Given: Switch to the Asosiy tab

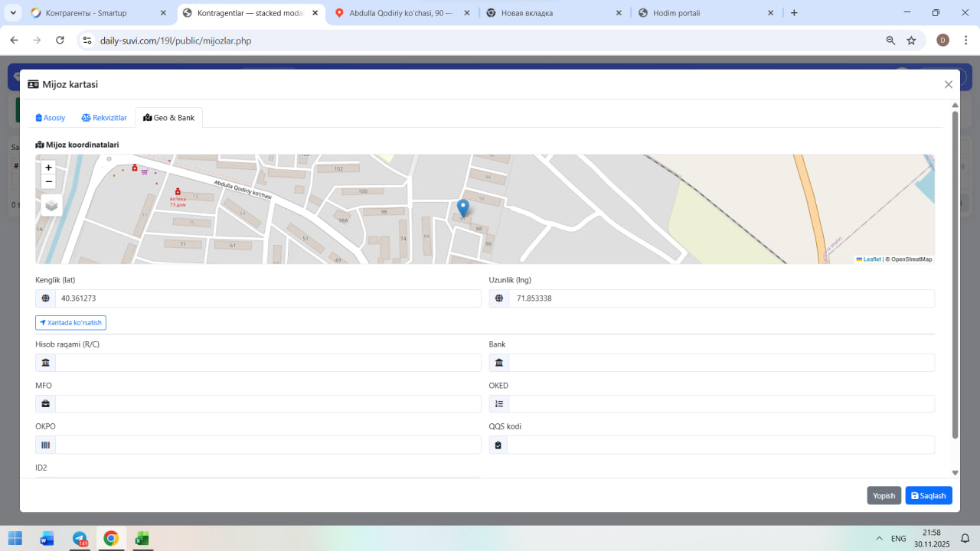Looking at the screenshot, I should 51,118.
